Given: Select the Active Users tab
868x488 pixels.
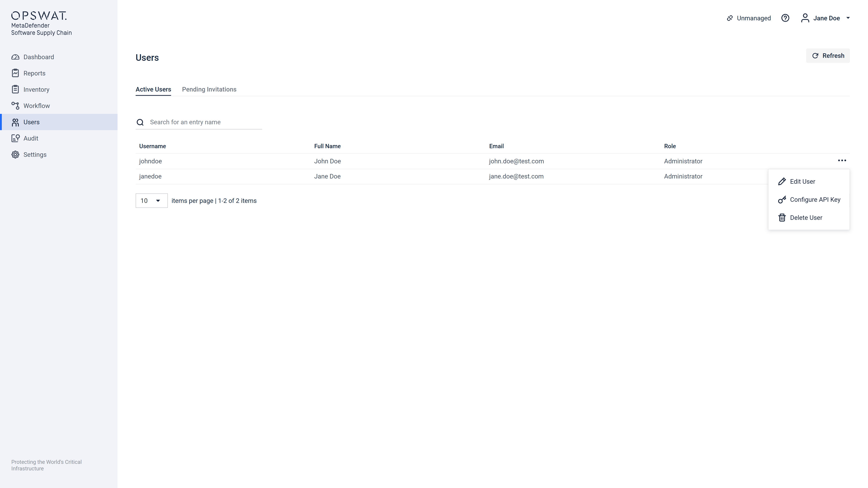Looking at the screenshot, I should (x=153, y=89).
